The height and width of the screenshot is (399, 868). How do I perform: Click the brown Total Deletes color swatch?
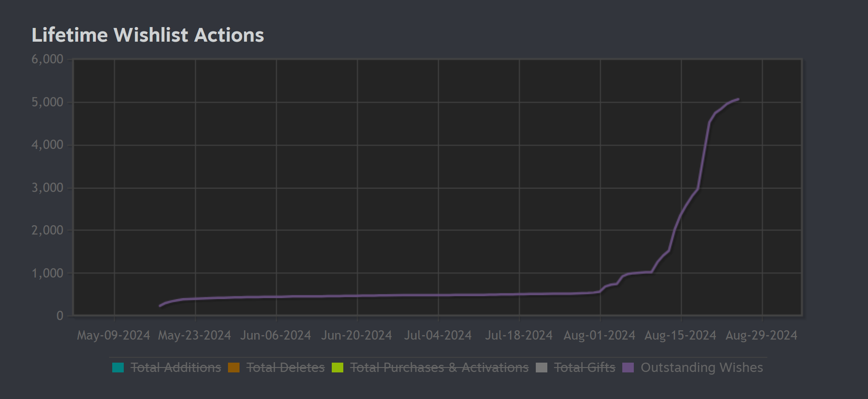(234, 368)
